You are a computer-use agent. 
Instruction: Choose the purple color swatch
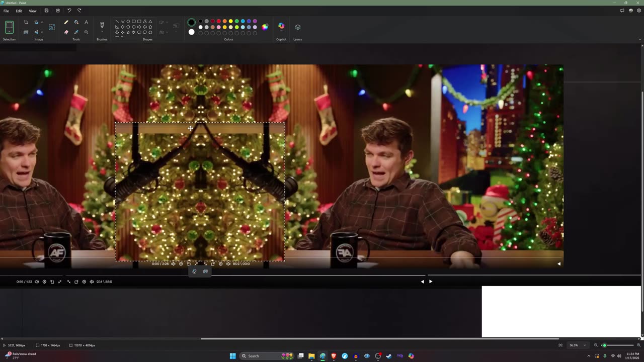tap(255, 22)
